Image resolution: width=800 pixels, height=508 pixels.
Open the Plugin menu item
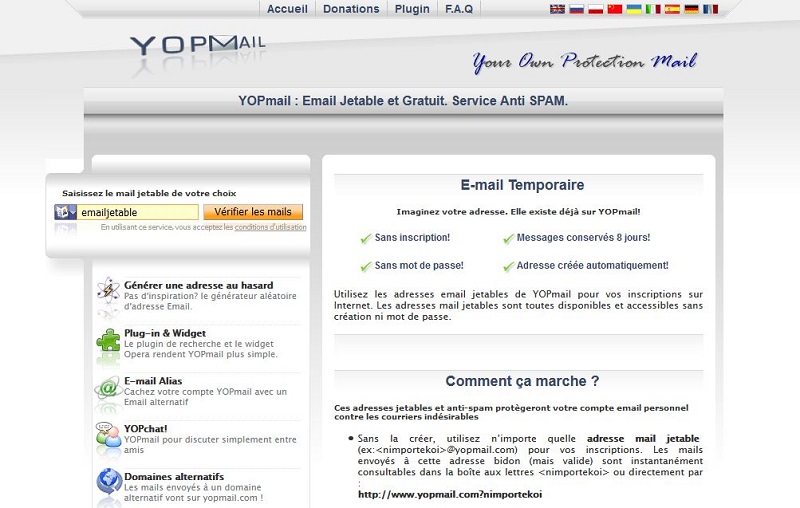click(x=412, y=9)
